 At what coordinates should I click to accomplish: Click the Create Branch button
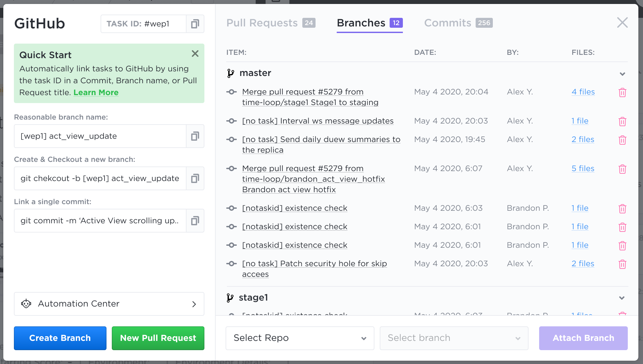[x=60, y=338]
